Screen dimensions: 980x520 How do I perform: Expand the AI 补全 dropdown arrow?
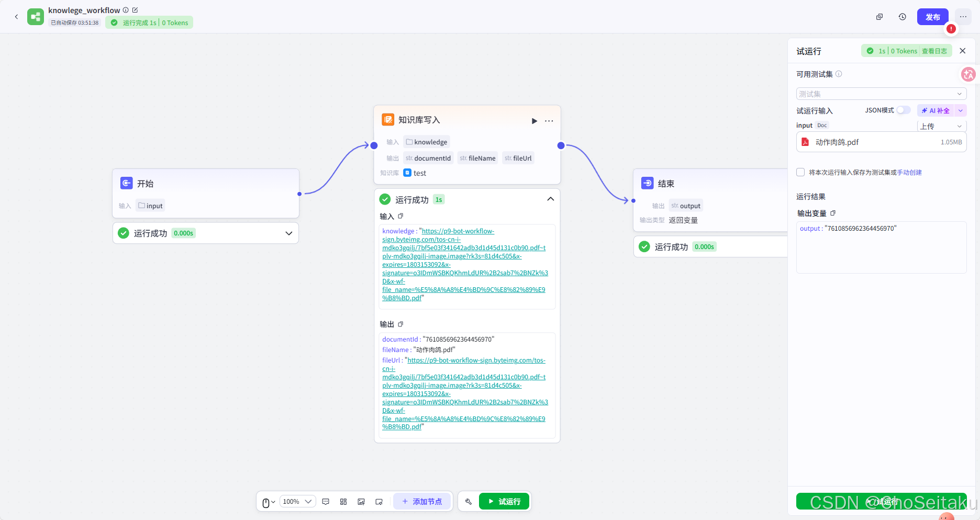click(961, 110)
